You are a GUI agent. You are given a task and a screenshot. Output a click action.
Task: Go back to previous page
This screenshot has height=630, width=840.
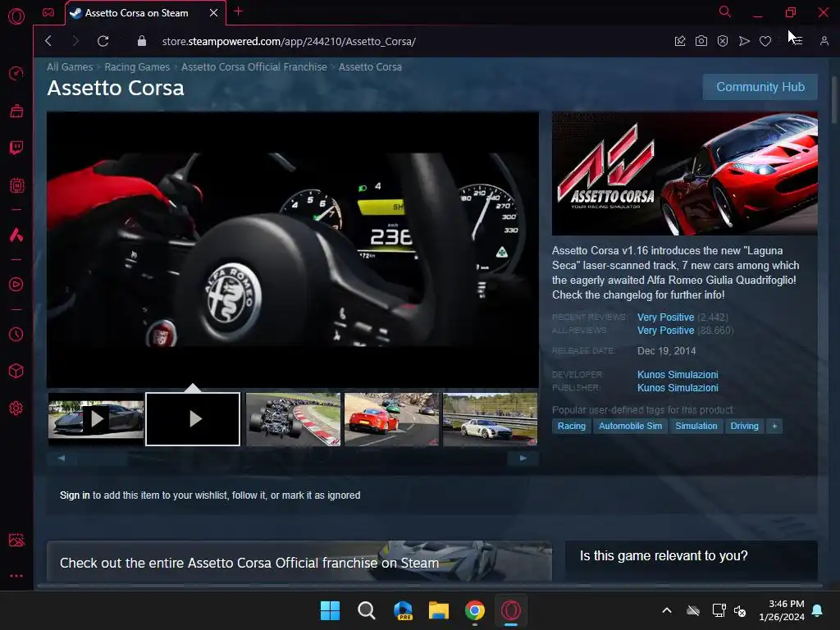click(48, 41)
